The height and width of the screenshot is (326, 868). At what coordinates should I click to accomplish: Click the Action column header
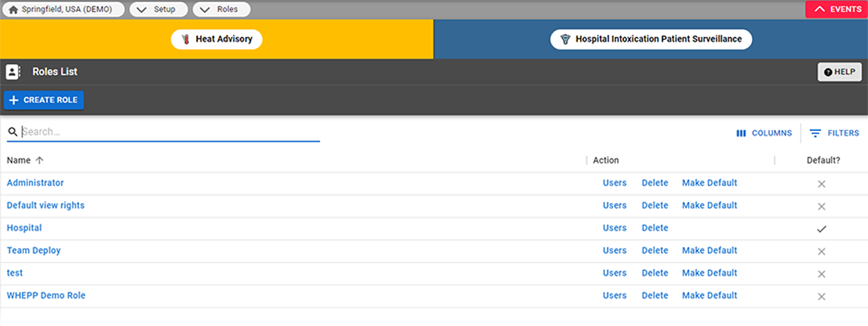coord(606,160)
